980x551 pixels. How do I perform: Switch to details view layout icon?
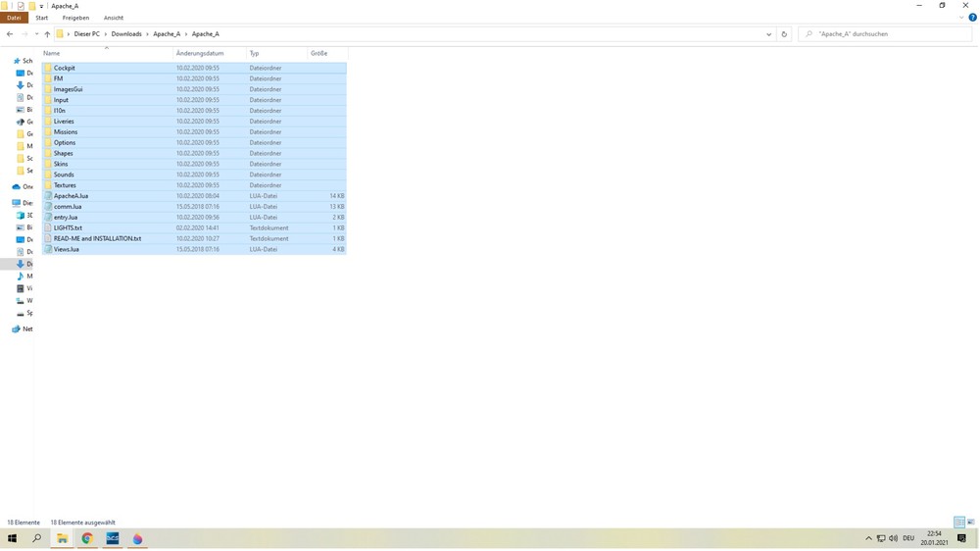pos(959,522)
